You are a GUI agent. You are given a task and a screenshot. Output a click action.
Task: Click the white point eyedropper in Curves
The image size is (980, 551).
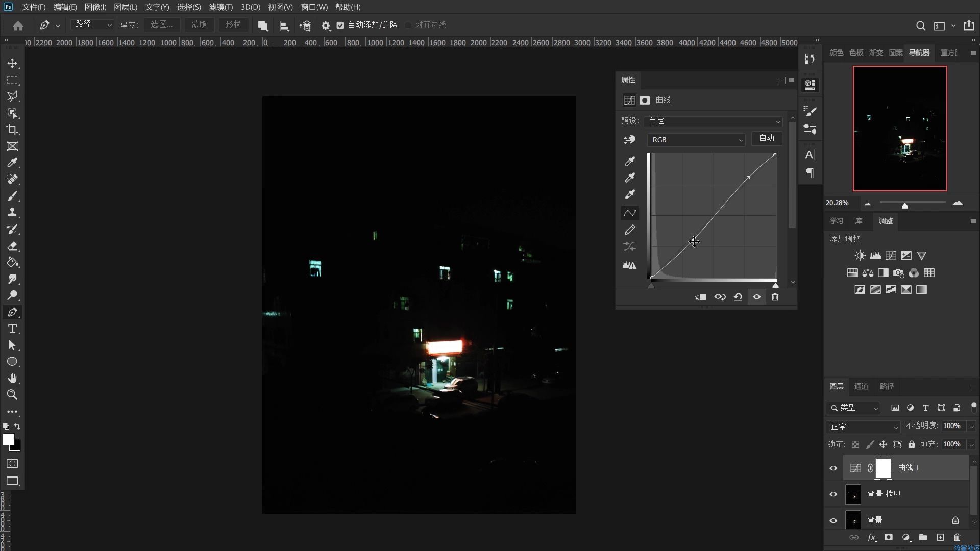click(630, 194)
